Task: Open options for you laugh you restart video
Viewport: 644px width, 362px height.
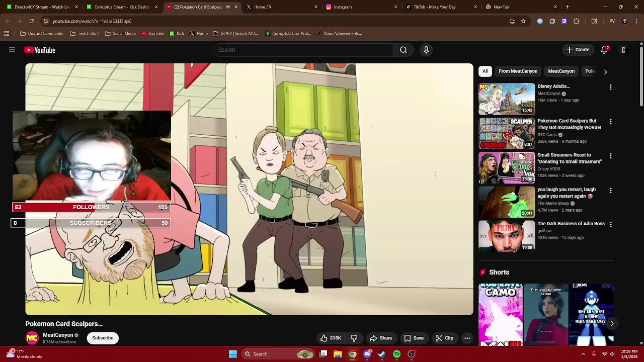Action: click(610, 191)
